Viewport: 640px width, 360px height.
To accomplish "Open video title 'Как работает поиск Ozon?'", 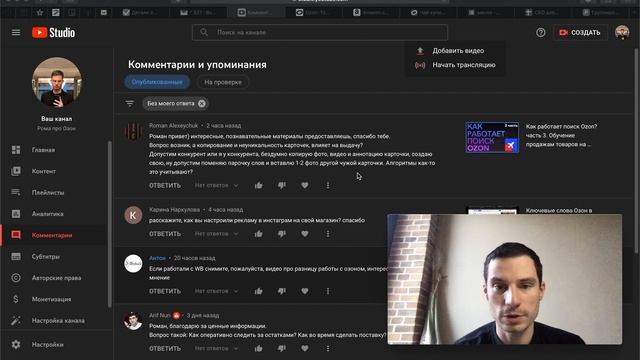I will tap(561, 136).
